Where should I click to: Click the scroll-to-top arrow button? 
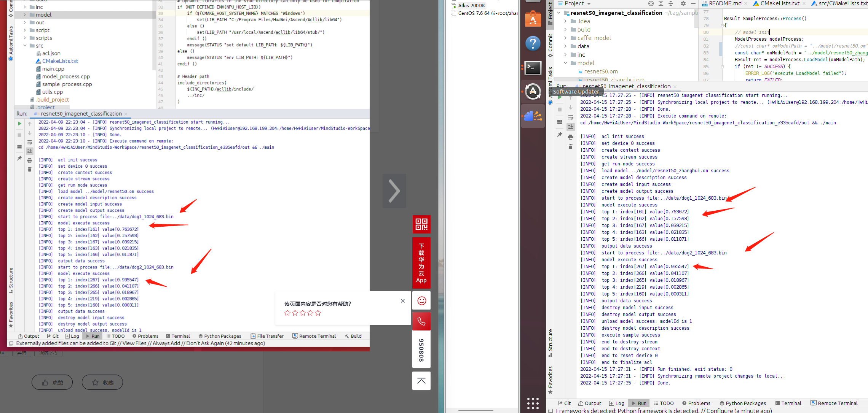point(421,381)
